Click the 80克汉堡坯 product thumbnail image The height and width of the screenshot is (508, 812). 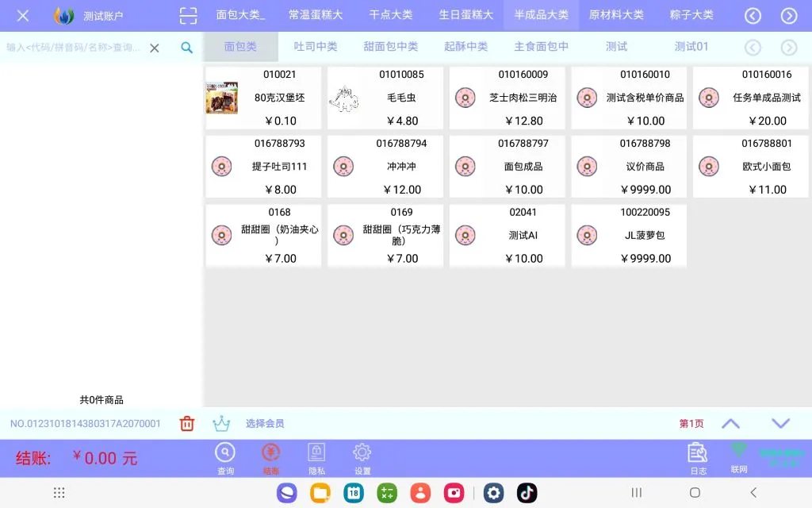click(221, 98)
